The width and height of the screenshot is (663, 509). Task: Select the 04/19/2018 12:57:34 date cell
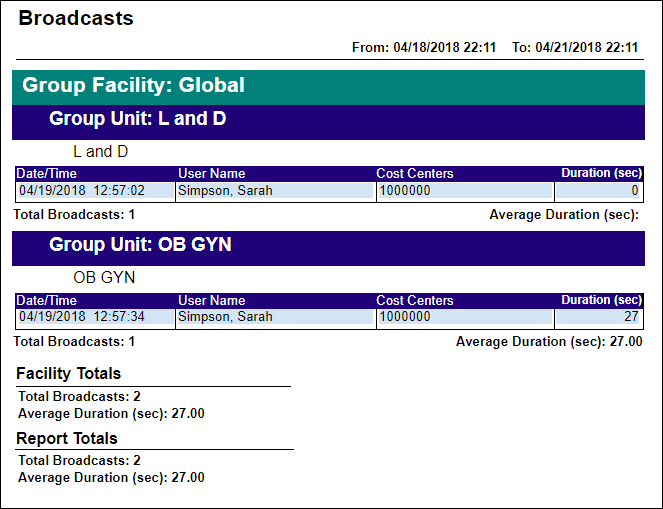96,317
